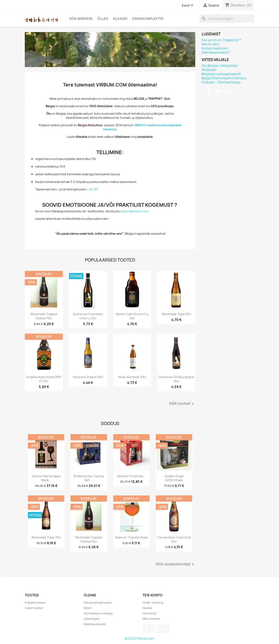Click the Virbum bottles logo

pyautogui.click(x=42, y=19)
